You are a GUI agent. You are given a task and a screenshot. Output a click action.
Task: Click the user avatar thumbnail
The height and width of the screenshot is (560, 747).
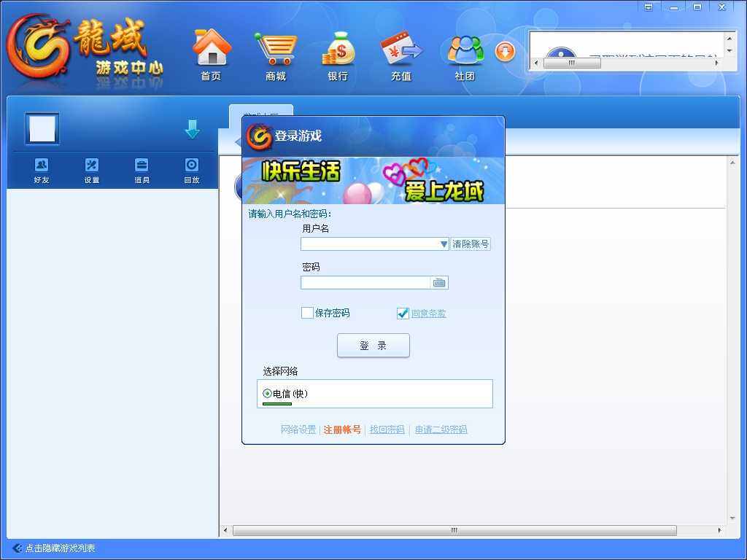pyautogui.click(x=42, y=129)
